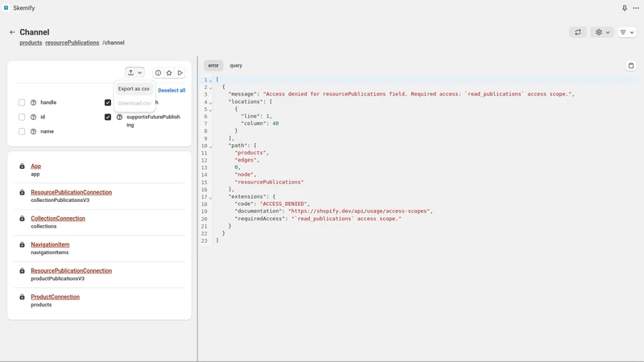
Task: Copy result with the clipboard icon
Action: [631, 66]
